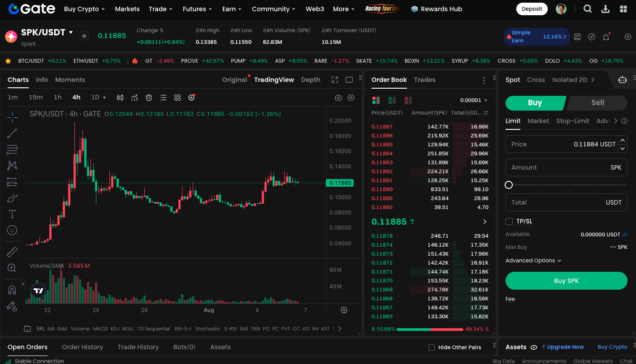Activate the ruler measure tool
636x364 pixels.
pyautogui.click(x=12, y=252)
